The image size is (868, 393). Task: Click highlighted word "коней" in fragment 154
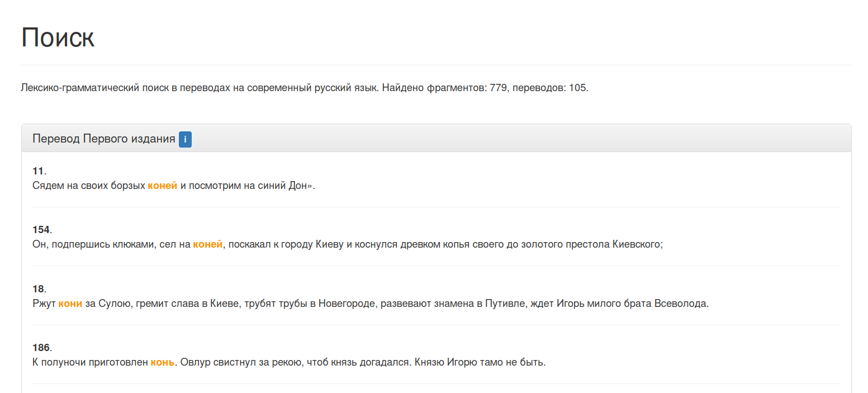207,244
